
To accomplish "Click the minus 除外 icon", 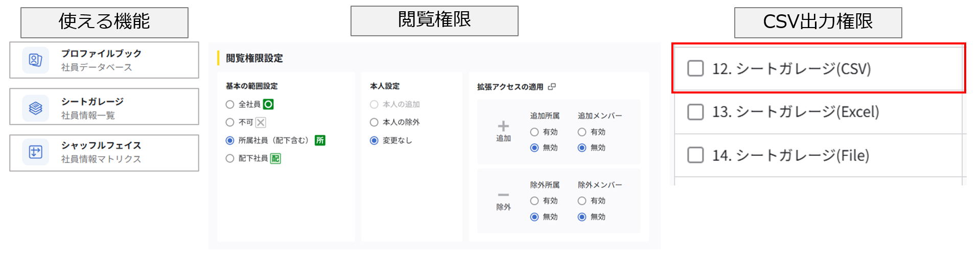I will [503, 195].
